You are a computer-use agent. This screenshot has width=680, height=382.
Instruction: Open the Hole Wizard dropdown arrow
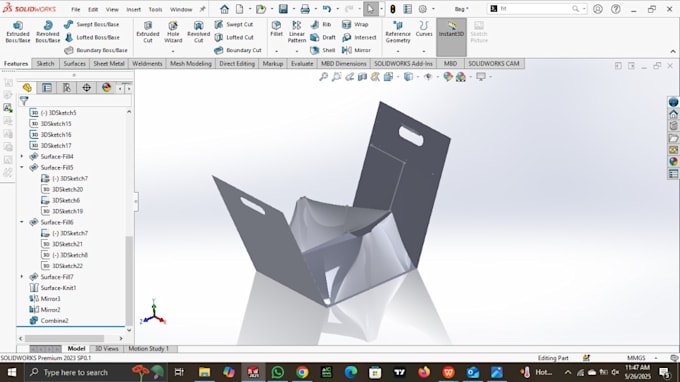[173, 51]
